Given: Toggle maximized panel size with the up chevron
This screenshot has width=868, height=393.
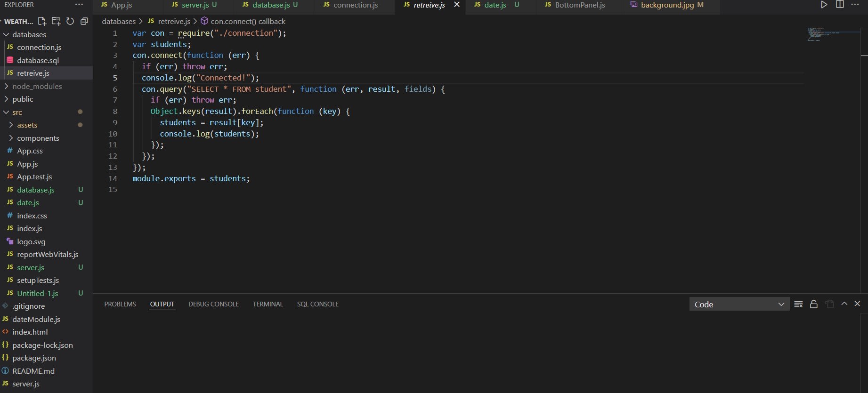Looking at the screenshot, I should point(844,304).
